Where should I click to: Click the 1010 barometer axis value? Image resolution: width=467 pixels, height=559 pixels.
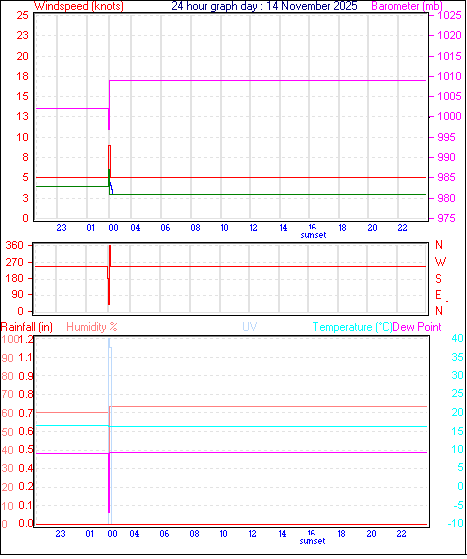point(449,76)
